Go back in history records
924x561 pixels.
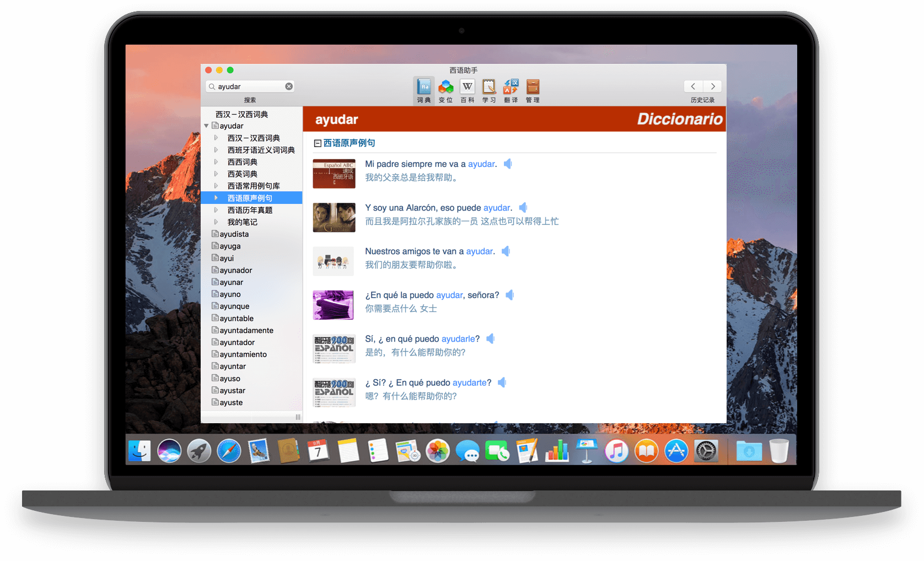(x=693, y=87)
